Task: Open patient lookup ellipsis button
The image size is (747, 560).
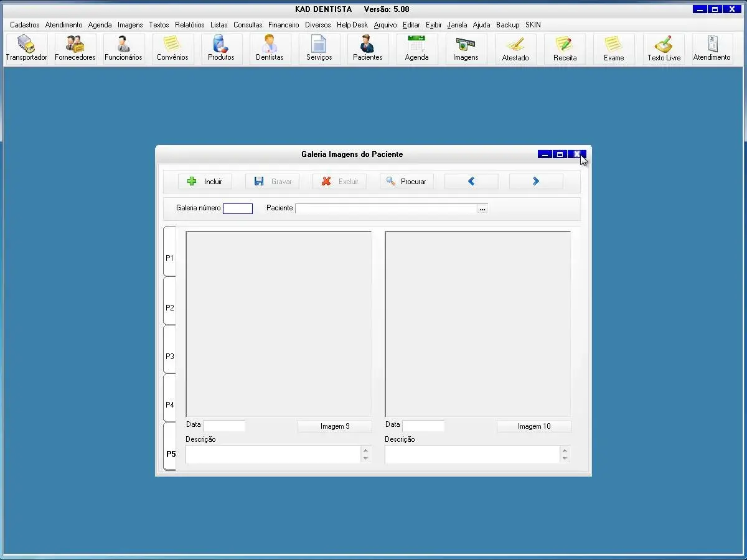Action: tap(482, 209)
